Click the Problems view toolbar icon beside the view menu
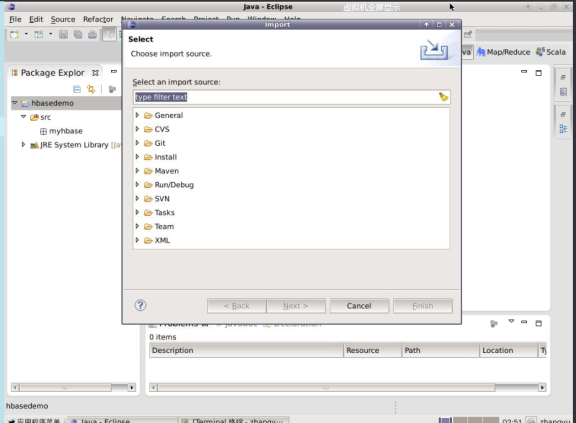Viewport: 576px width, 423px height. [494, 323]
